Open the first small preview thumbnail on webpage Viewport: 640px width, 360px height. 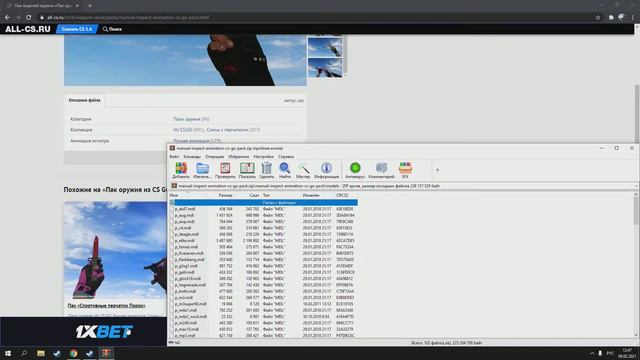tap(325, 47)
